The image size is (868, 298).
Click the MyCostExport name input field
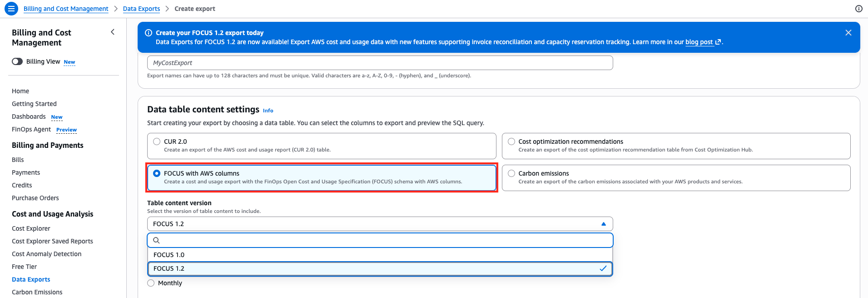tap(380, 63)
